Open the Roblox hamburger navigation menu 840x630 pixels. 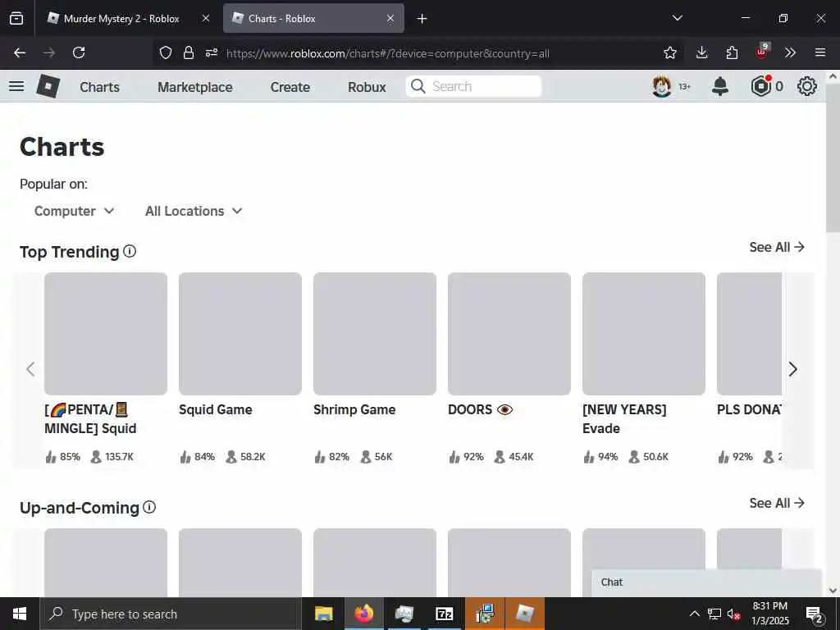click(x=16, y=86)
